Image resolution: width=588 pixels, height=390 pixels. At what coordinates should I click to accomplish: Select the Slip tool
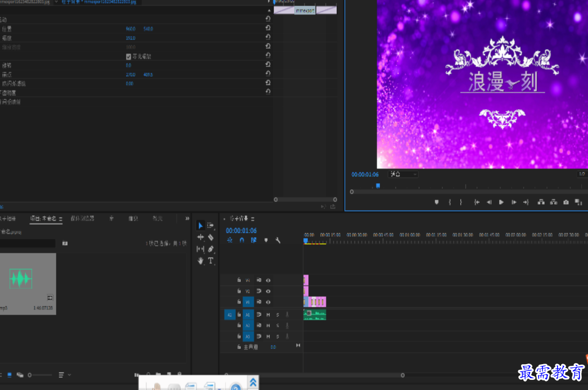coord(200,249)
